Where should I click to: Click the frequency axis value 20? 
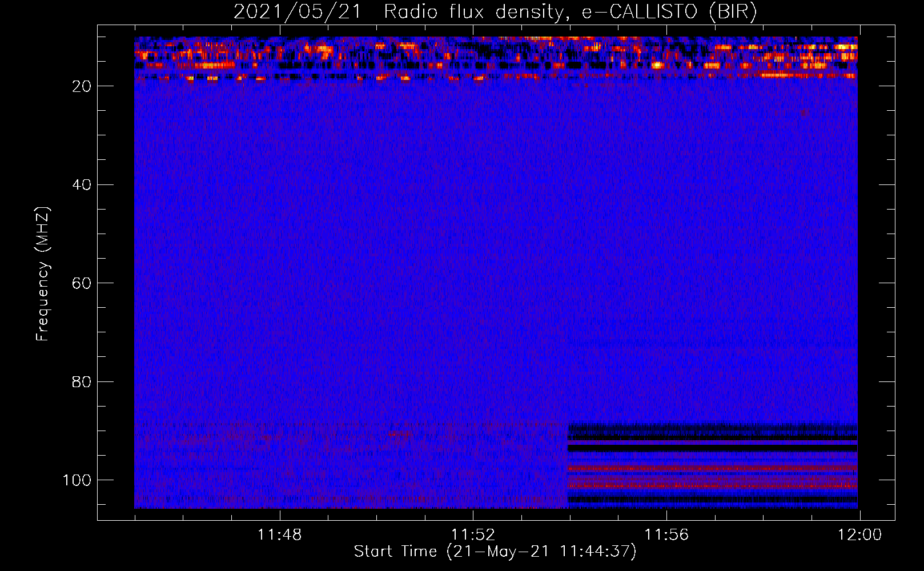pos(82,86)
